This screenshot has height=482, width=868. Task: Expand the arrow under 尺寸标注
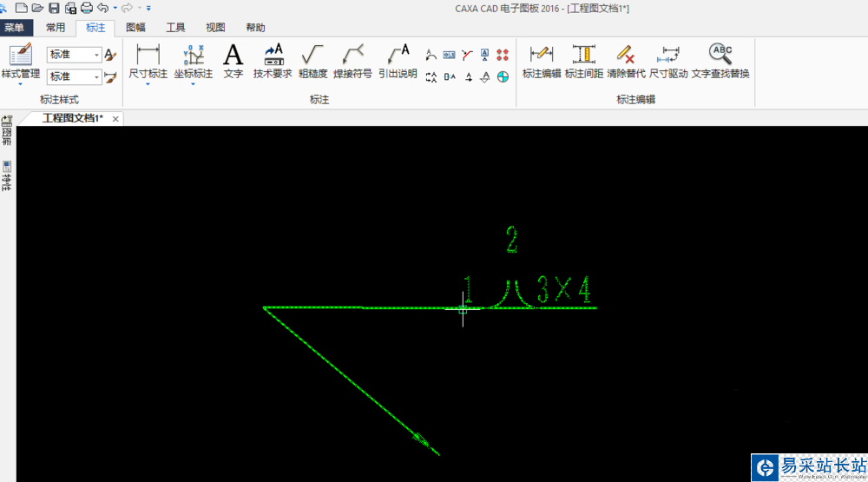coord(148,84)
